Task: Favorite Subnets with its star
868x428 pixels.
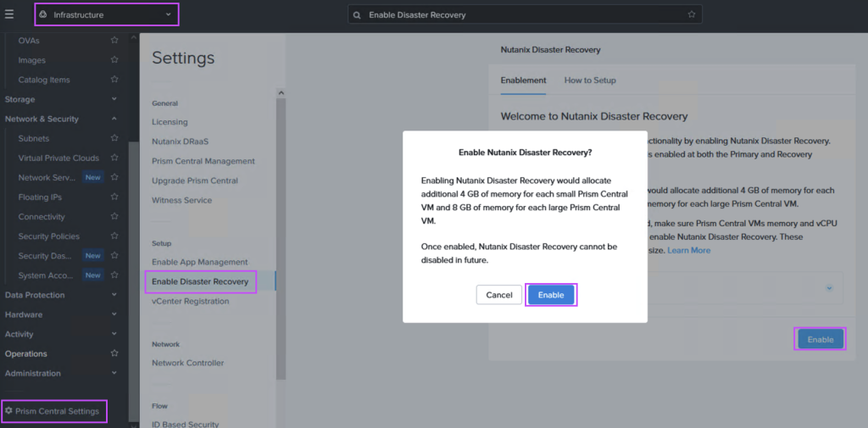Action: (114, 138)
